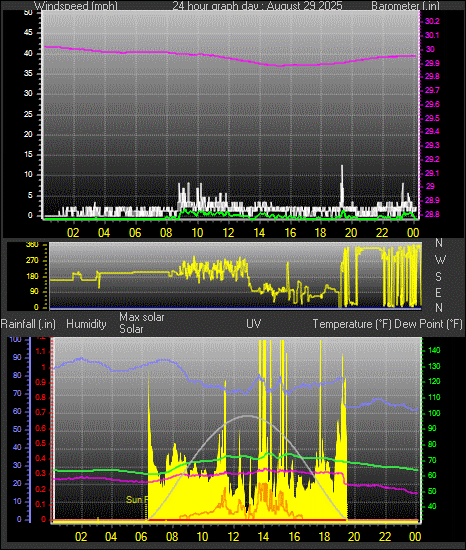466x550 pixels.
Task: Click the Dew Point (°F) legend label
Action: pos(428,324)
